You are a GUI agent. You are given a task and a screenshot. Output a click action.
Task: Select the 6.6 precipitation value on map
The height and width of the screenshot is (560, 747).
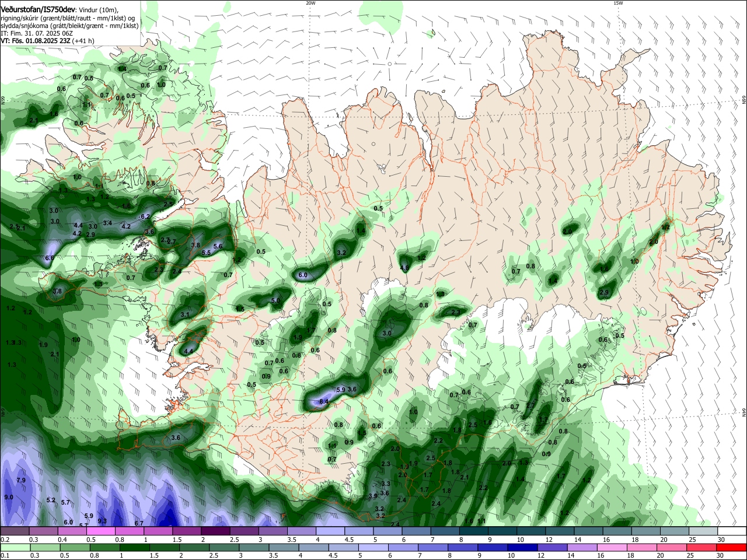pos(50,258)
